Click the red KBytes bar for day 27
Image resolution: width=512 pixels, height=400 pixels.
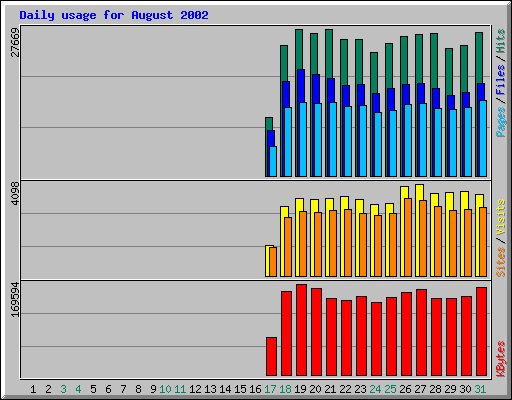[421, 333]
